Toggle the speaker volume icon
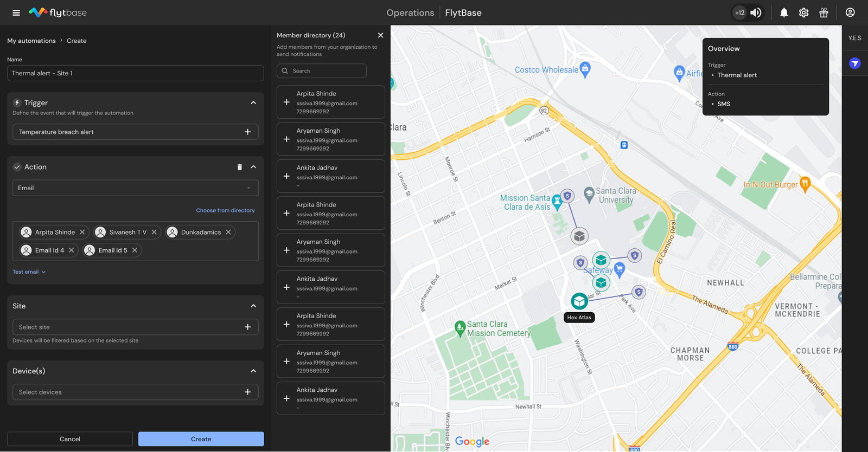Image resolution: width=868 pixels, height=452 pixels. (x=755, y=12)
